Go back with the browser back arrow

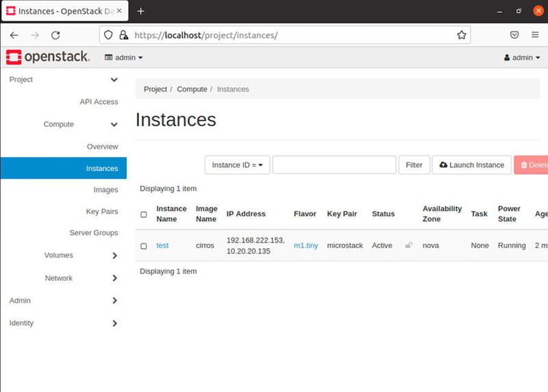pos(14,35)
